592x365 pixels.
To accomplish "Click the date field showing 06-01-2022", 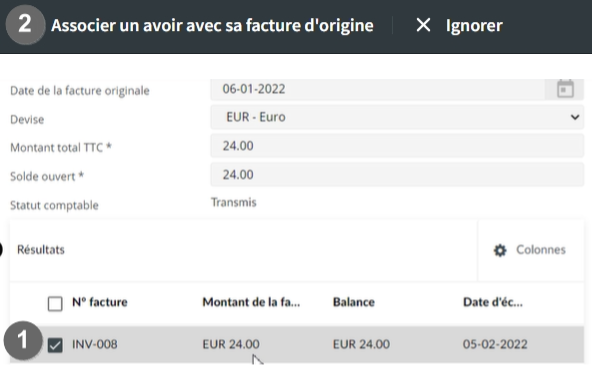I will point(378,89).
